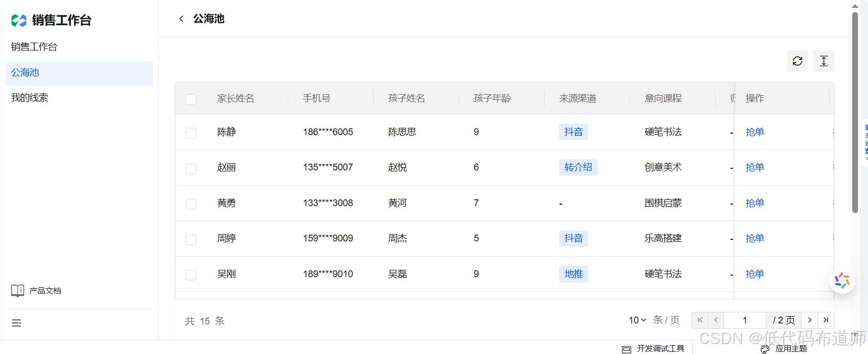Click the 公海池 page title
The image size is (868, 354).
[209, 19]
